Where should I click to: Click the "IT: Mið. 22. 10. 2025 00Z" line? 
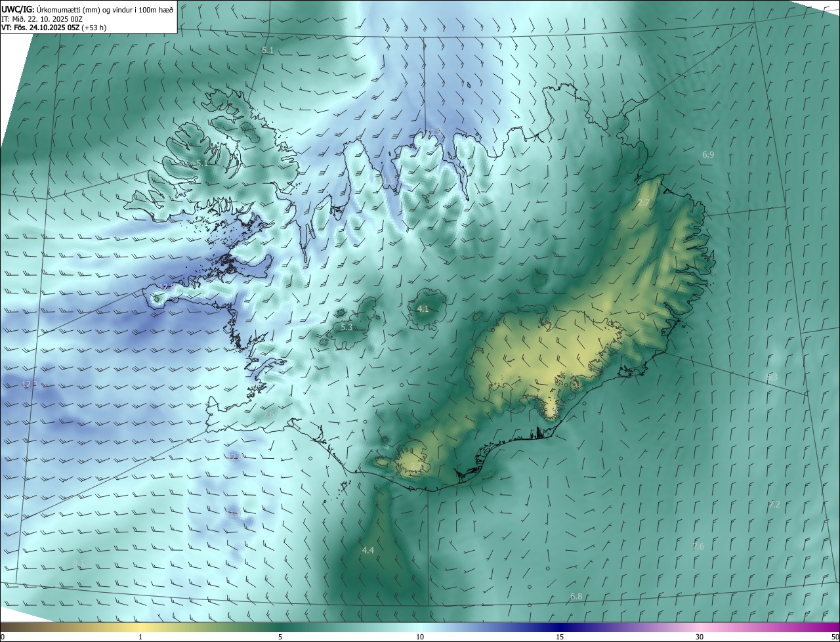point(41,19)
